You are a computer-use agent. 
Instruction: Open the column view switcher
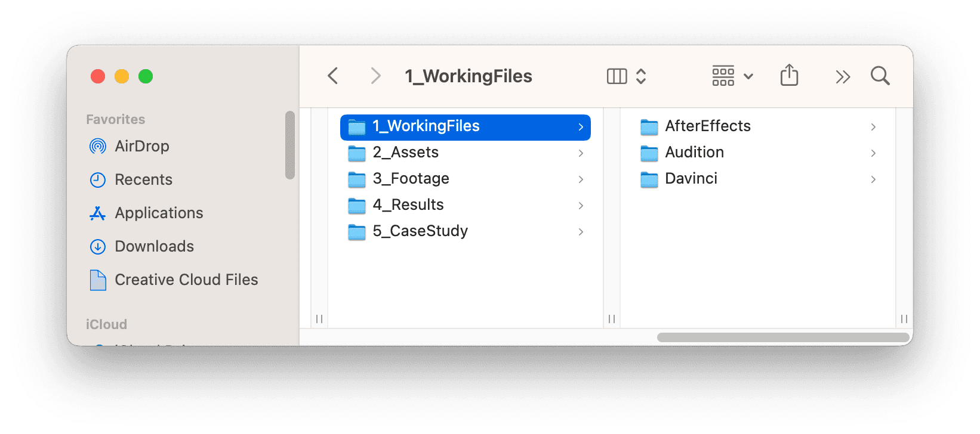click(626, 76)
